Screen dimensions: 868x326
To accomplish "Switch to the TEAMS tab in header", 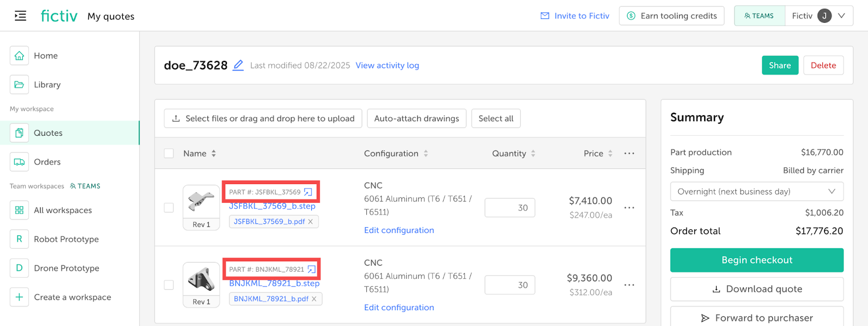I will [759, 16].
